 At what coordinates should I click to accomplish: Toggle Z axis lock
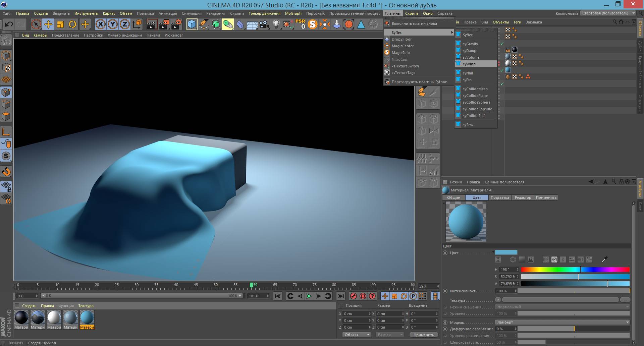click(x=125, y=24)
